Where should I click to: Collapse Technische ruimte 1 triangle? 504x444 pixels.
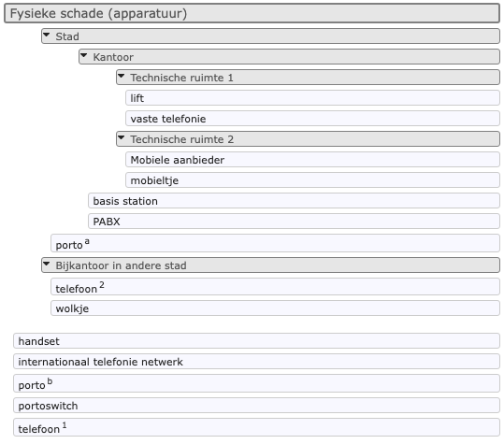122,76
